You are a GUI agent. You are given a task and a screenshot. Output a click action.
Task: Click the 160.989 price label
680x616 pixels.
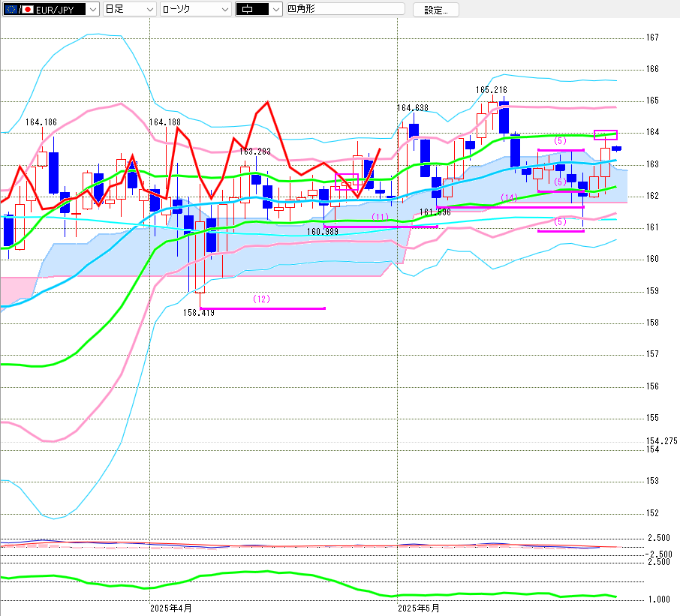(323, 232)
